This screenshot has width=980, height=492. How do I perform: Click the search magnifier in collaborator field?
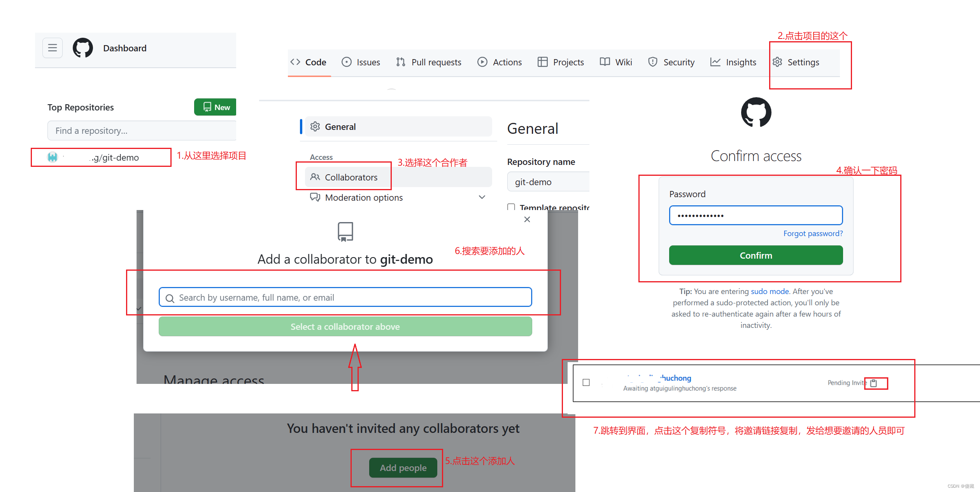coord(170,298)
